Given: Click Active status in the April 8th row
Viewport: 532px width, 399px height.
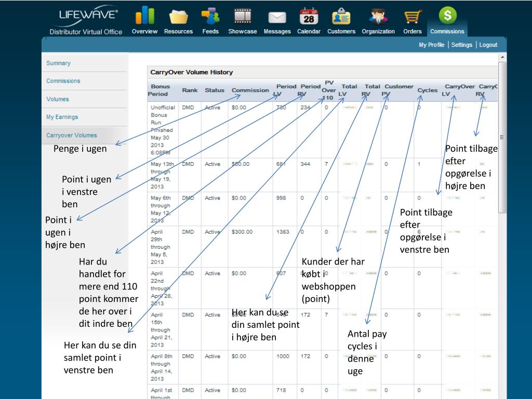Looking at the screenshot, I should (x=212, y=356).
